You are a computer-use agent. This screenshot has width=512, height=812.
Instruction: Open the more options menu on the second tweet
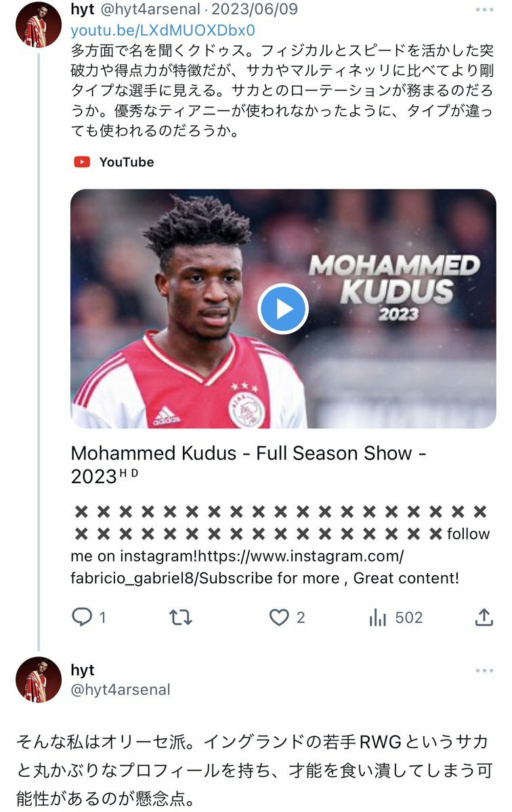[484, 671]
